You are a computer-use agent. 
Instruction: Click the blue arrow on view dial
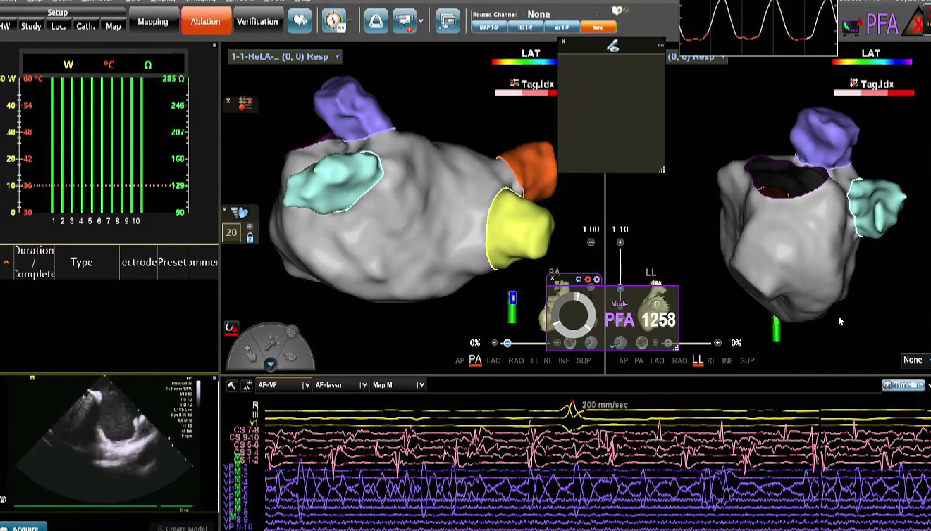269,364
